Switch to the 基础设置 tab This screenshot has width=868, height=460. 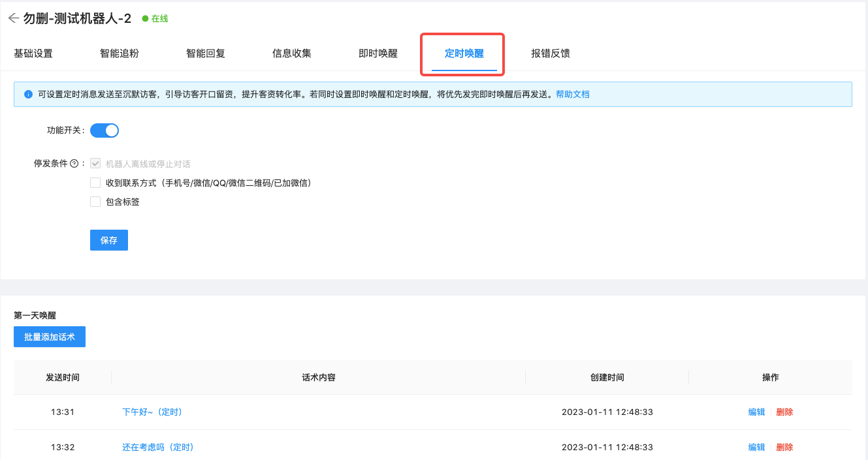pos(33,54)
